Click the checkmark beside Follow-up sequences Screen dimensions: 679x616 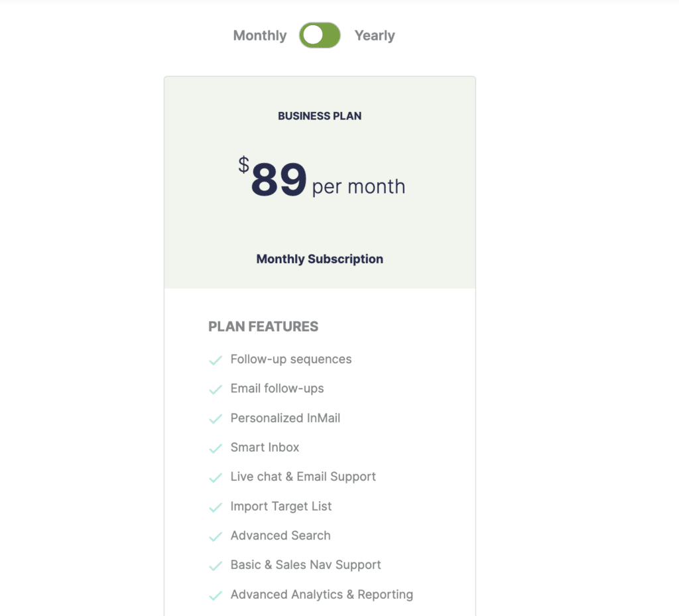click(x=216, y=360)
